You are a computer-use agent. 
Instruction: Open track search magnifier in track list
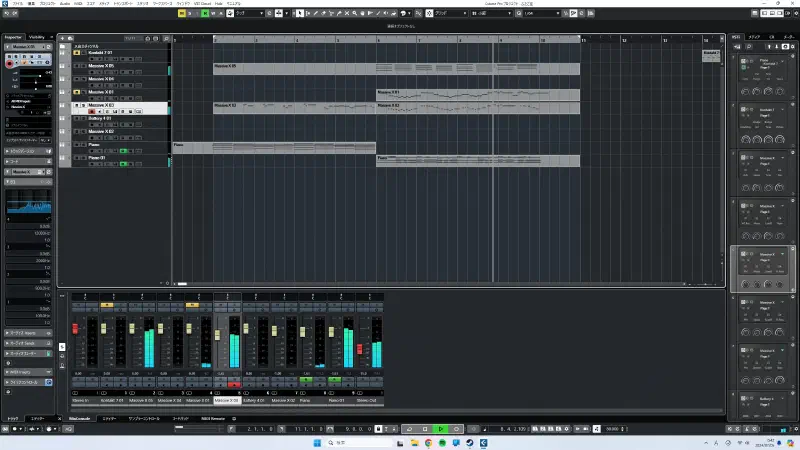click(x=166, y=38)
